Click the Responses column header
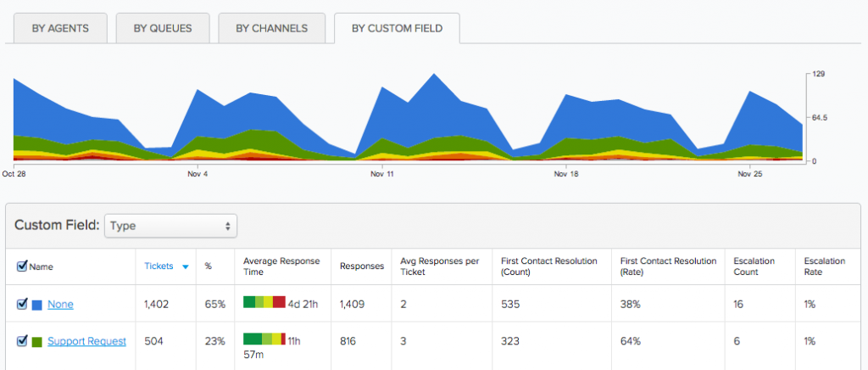This screenshot has height=370, width=868. coord(362,266)
